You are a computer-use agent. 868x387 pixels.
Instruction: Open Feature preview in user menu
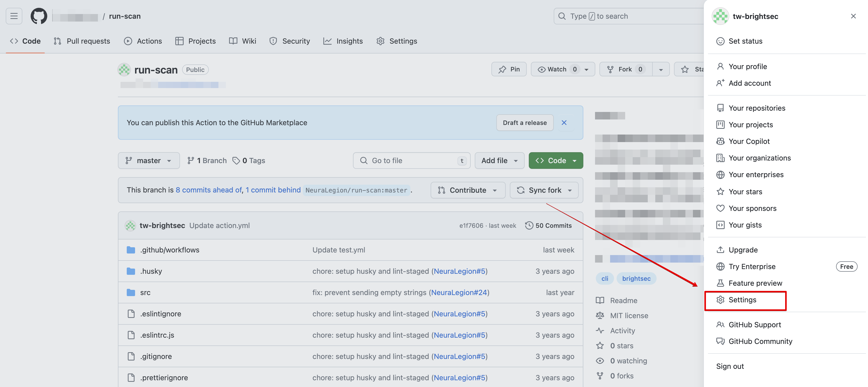[786, 283]
